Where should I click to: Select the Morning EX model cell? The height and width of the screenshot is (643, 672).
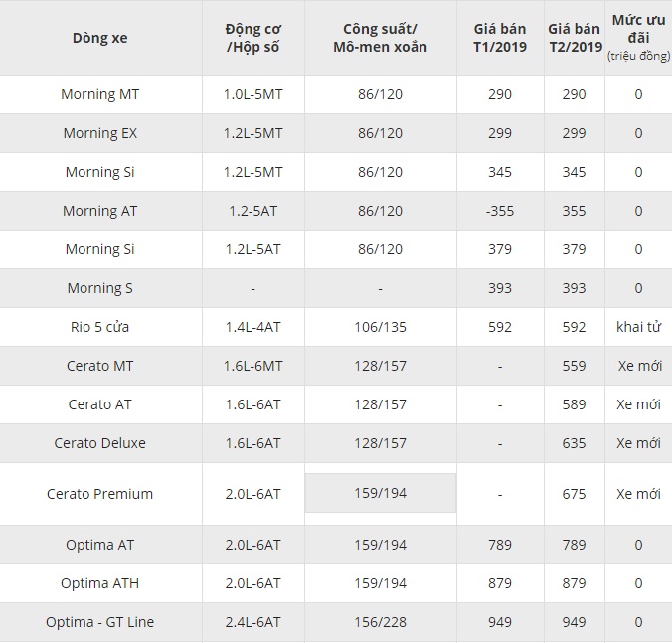coord(100,133)
